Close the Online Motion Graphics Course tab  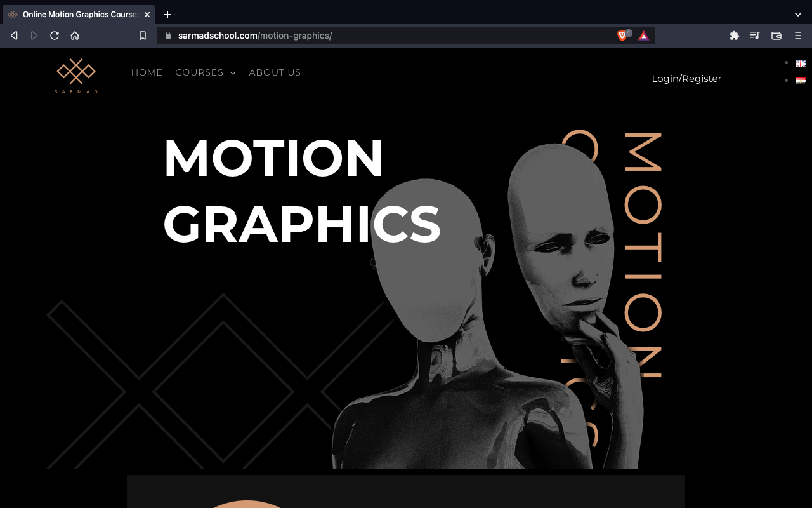pos(147,14)
